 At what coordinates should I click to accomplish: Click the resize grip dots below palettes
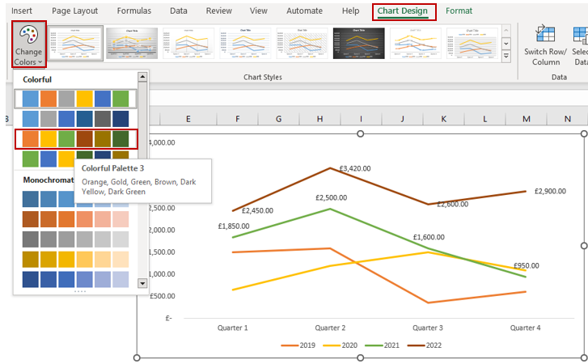click(80, 291)
